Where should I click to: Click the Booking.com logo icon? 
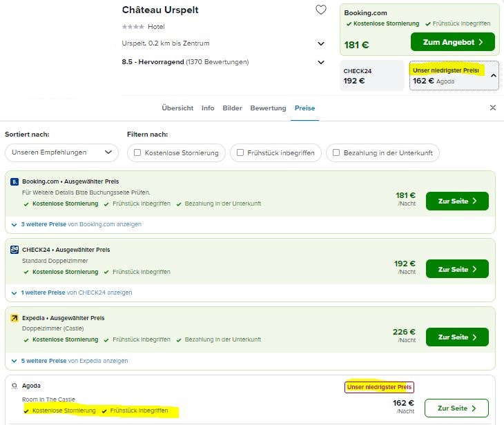pyautogui.click(x=14, y=182)
